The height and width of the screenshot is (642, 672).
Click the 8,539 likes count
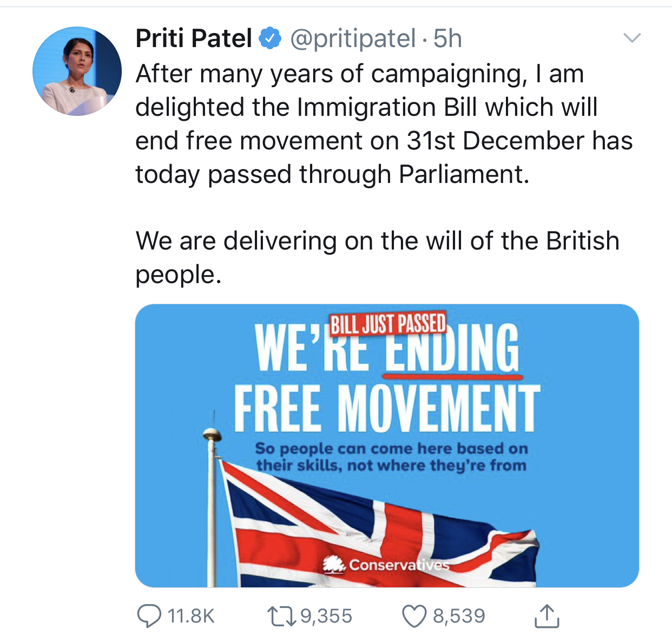[x=459, y=616]
